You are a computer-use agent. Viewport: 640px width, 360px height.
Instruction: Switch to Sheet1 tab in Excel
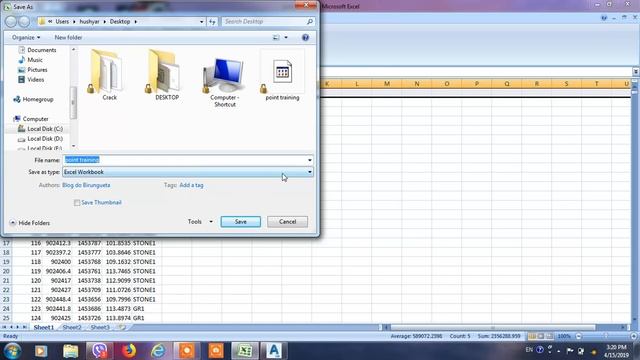[x=43, y=327]
